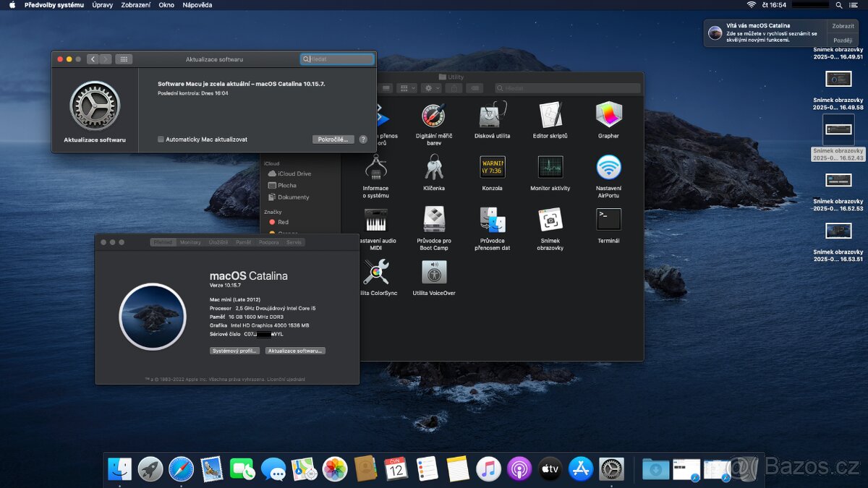Open the Úpravy menu
Image resolution: width=868 pixels, height=488 pixels.
(x=103, y=5)
